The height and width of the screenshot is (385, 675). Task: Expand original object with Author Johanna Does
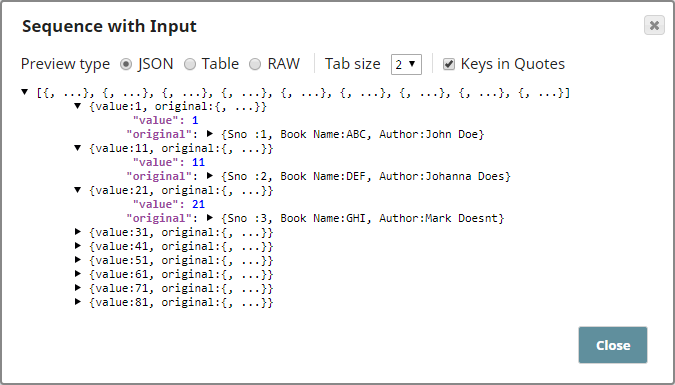coord(210,175)
